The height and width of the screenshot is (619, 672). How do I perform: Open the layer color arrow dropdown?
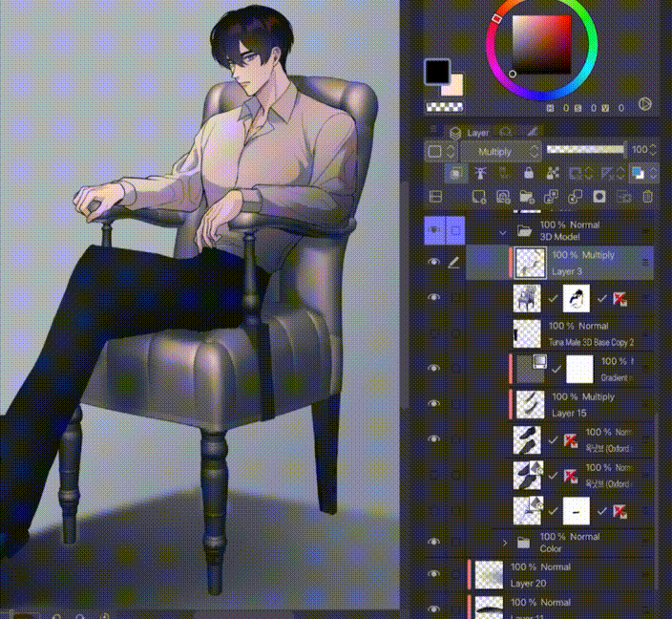point(653,173)
